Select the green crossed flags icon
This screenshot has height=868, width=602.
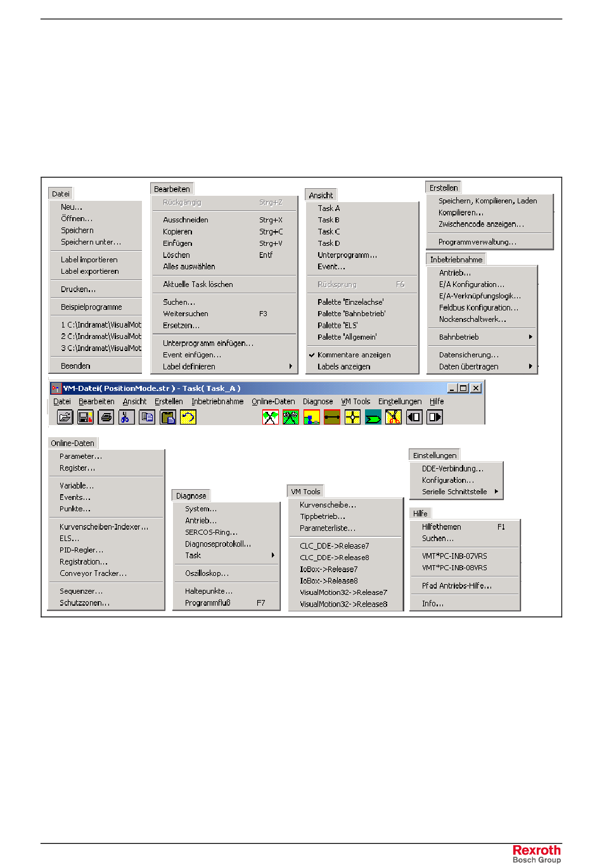[291, 417]
